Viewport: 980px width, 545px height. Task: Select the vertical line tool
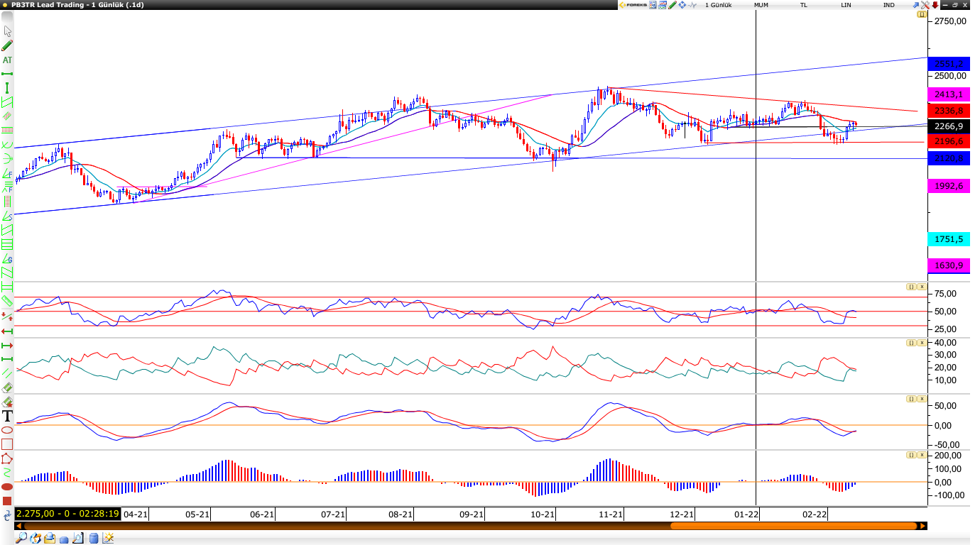[x=8, y=88]
